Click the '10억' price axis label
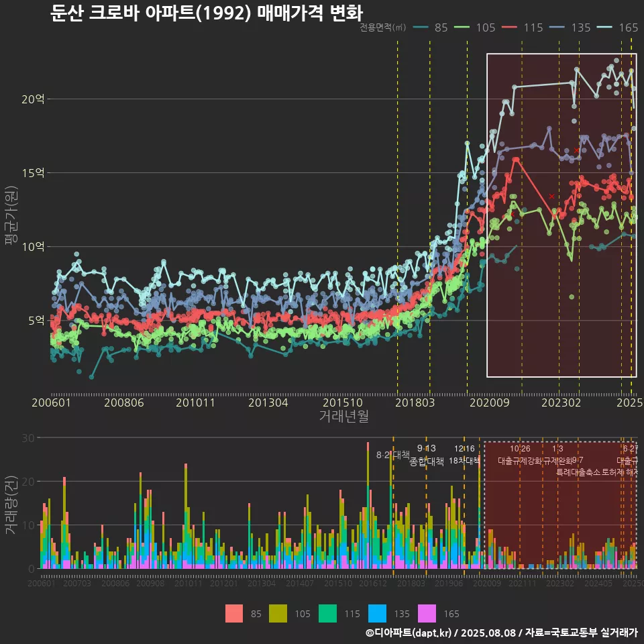This screenshot has width=644, height=644. coord(34,247)
